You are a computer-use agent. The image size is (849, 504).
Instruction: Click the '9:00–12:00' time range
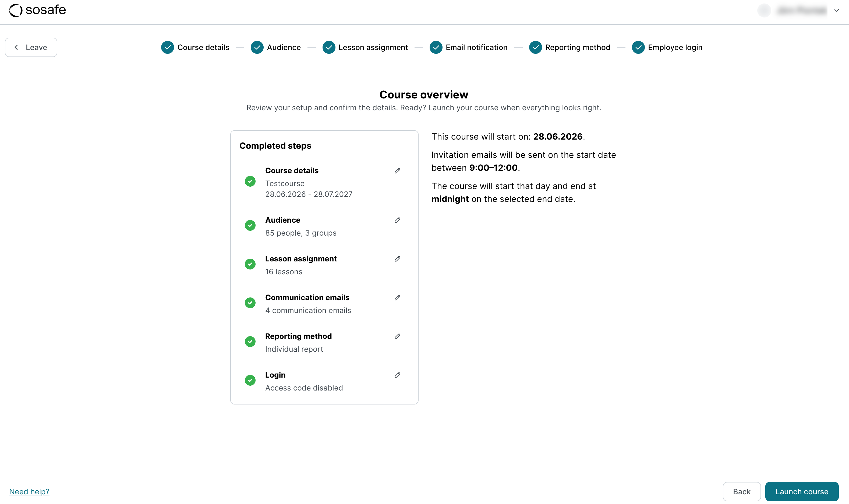point(493,168)
